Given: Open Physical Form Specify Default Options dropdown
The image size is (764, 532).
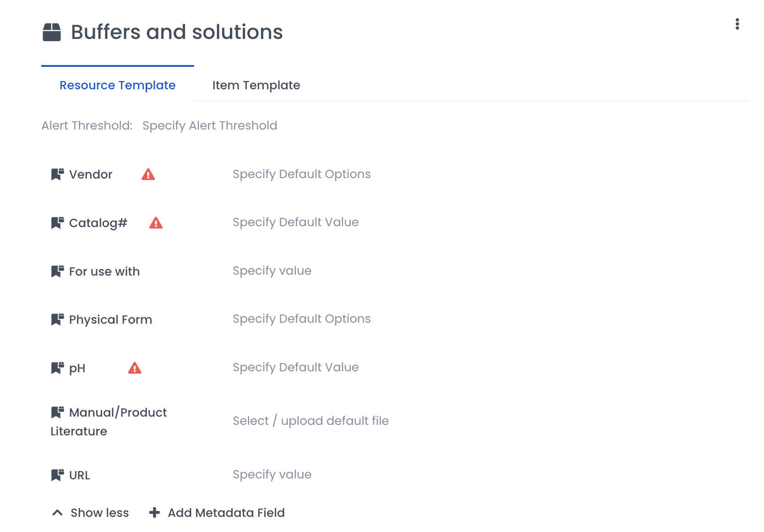Looking at the screenshot, I should click(x=301, y=319).
